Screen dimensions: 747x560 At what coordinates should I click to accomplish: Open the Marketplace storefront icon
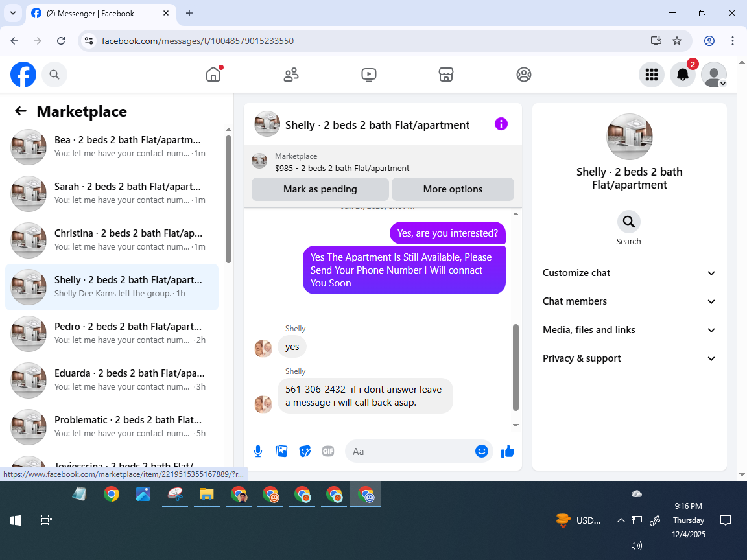point(446,75)
